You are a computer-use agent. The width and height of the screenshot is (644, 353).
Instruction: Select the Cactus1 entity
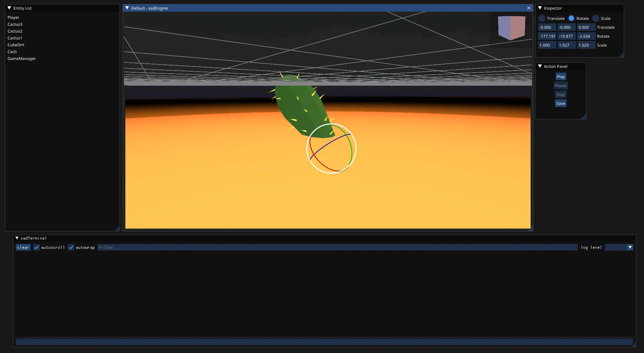pos(15,38)
